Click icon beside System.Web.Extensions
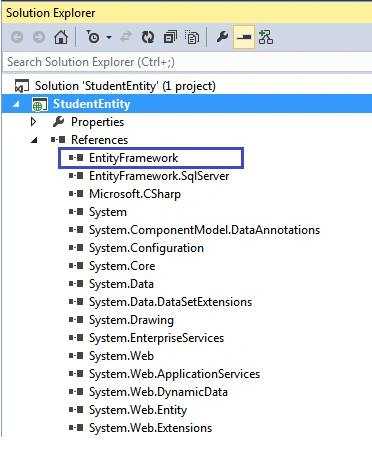The height and width of the screenshot is (450, 372). [x=76, y=428]
